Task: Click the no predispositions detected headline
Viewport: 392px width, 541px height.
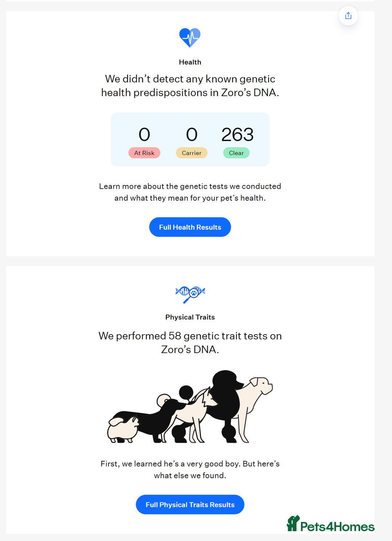Action: click(x=190, y=86)
